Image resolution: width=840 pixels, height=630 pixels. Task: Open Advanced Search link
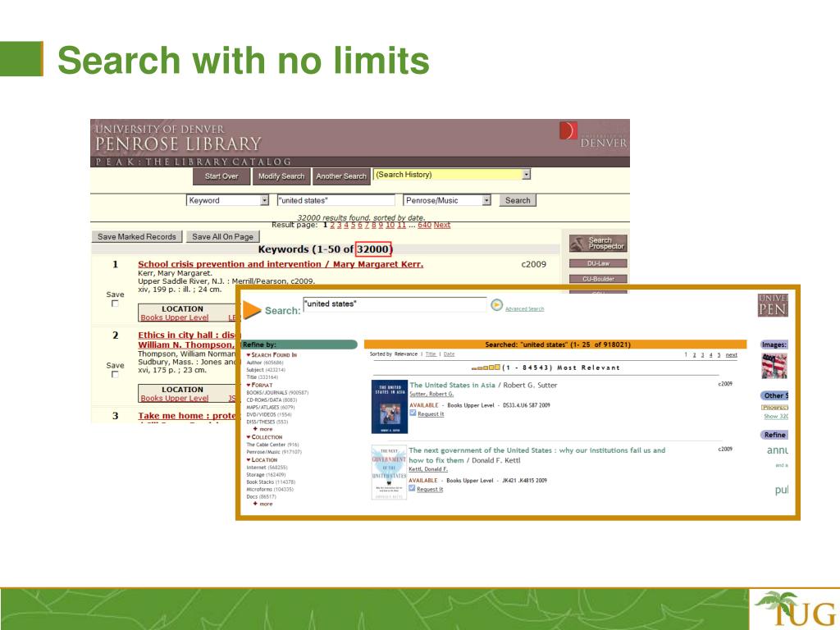coord(524,309)
